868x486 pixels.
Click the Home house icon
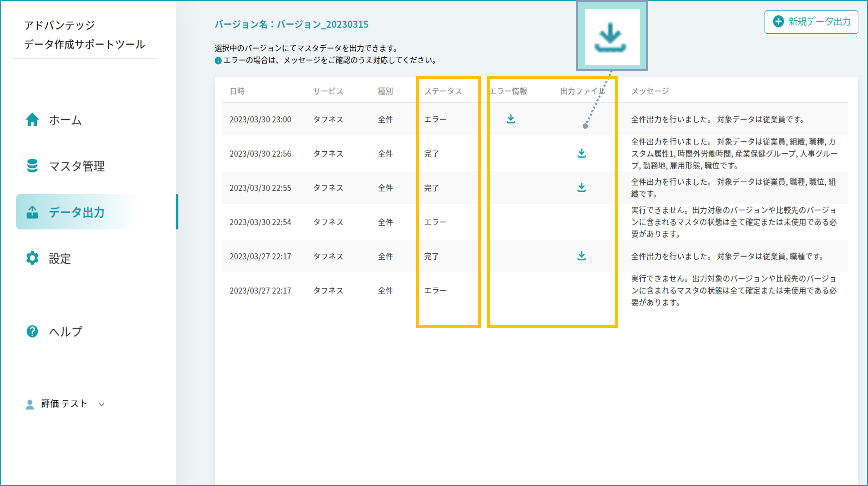32,120
